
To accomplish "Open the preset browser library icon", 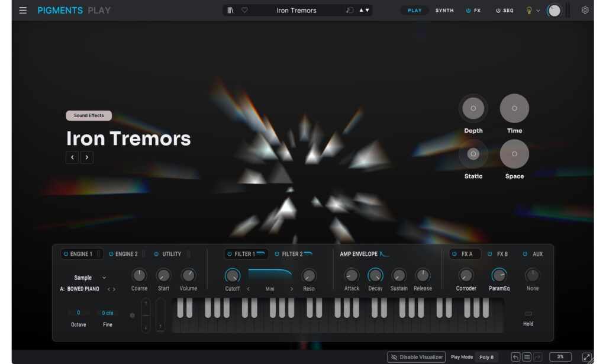I will pos(230,11).
